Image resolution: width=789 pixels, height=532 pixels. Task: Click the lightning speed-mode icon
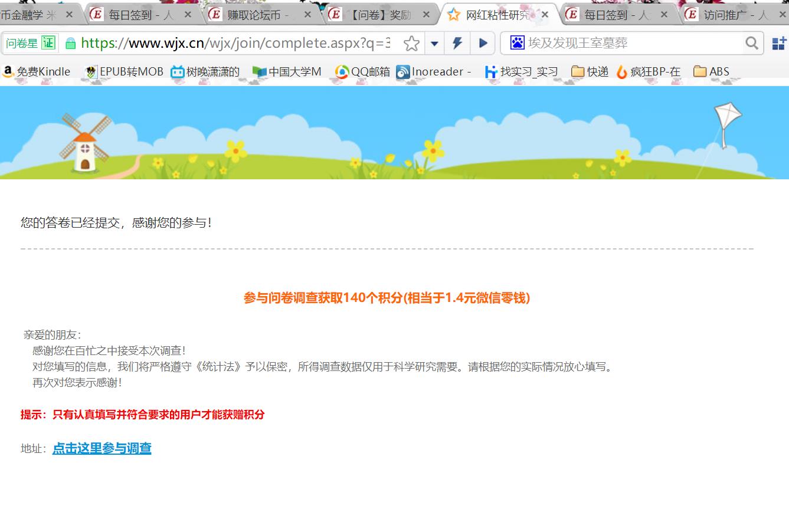(457, 43)
